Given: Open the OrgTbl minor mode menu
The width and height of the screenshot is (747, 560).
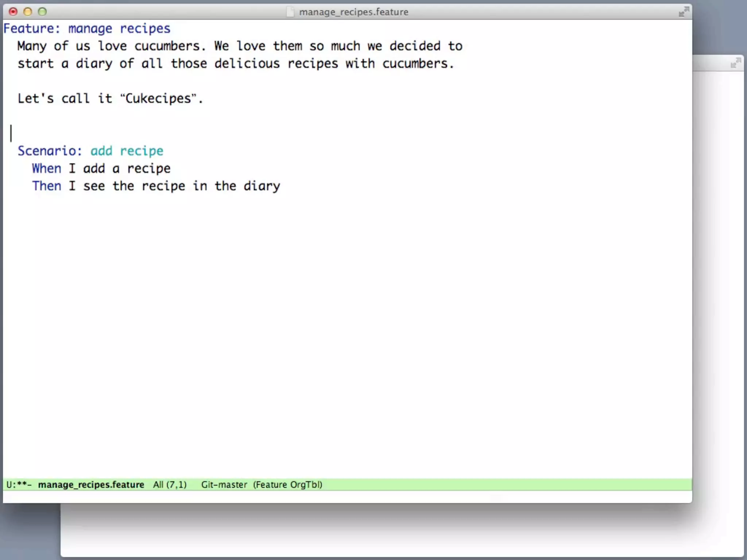Looking at the screenshot, I should coord(305,485).
